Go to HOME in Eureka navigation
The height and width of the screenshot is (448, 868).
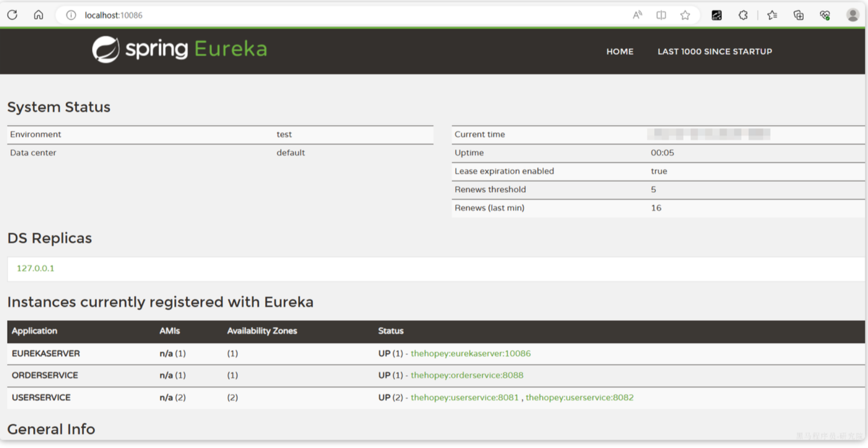620,51
